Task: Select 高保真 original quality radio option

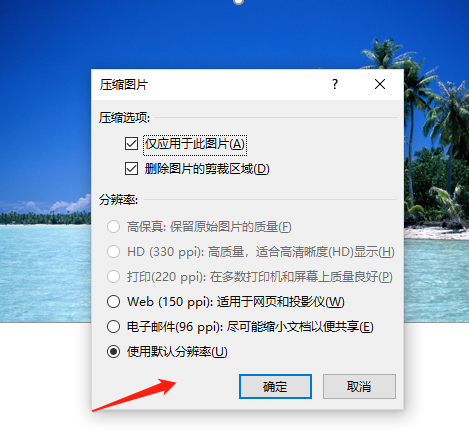Action: 113,227
